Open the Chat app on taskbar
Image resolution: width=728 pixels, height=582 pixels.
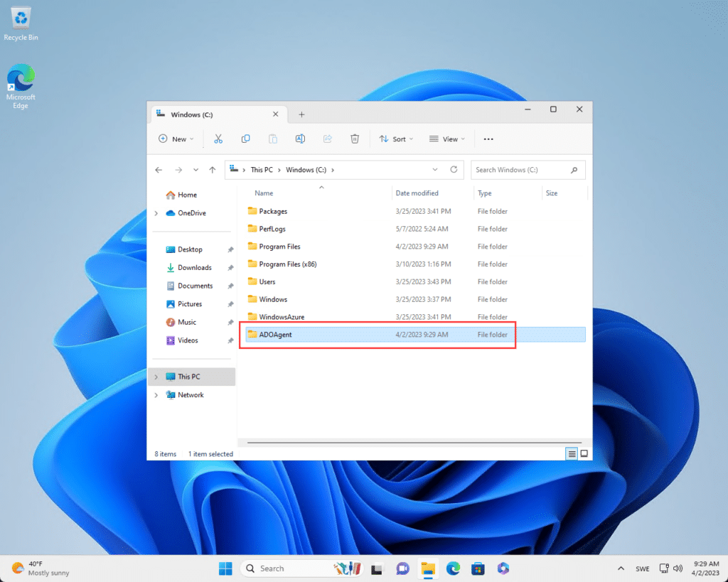coord(402,568)
